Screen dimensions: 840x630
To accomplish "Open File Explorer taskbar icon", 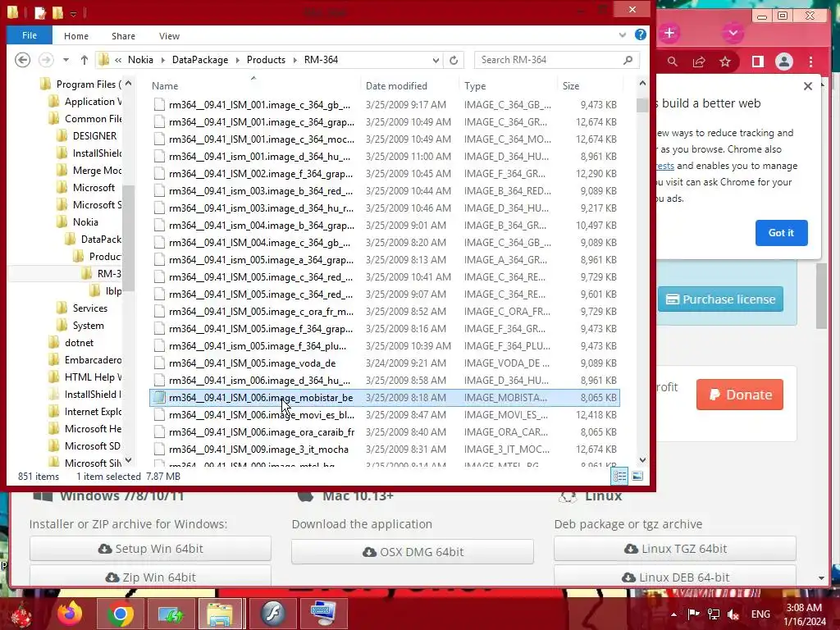I will tap(220, 614).
